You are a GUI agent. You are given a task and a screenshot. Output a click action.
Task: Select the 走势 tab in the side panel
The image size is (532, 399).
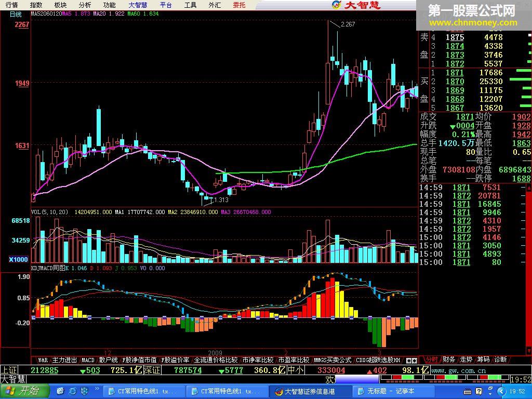point(466,360)
